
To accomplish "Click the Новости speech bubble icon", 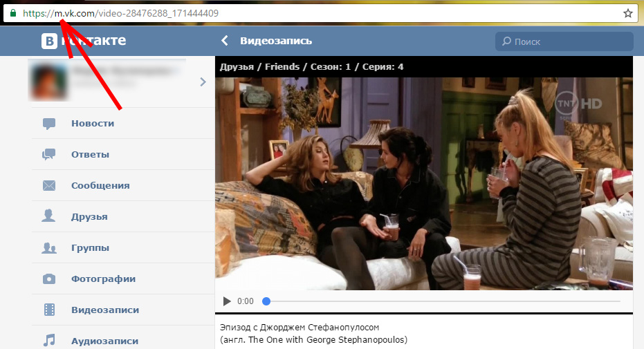I will click(x=49, y=124).
